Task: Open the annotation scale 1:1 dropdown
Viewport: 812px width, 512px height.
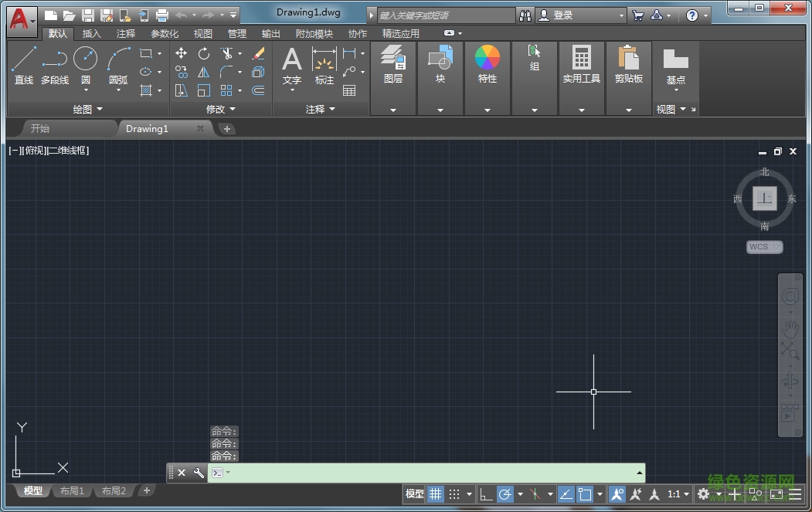Action: click(678, 494)
